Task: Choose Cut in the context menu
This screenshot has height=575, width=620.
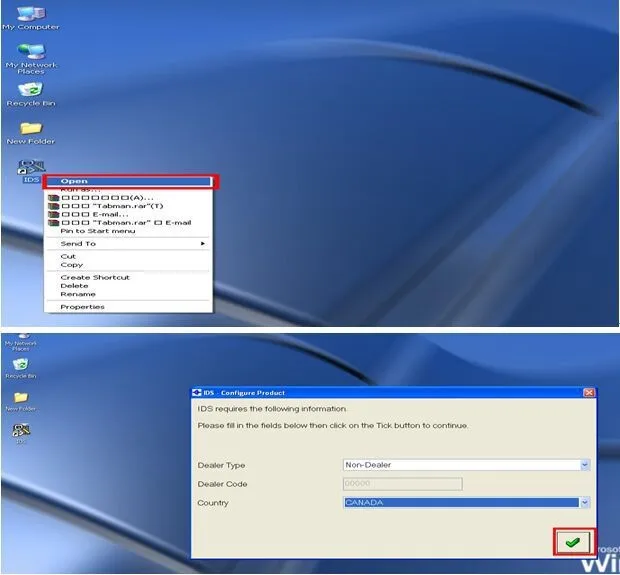Action: 129,256
